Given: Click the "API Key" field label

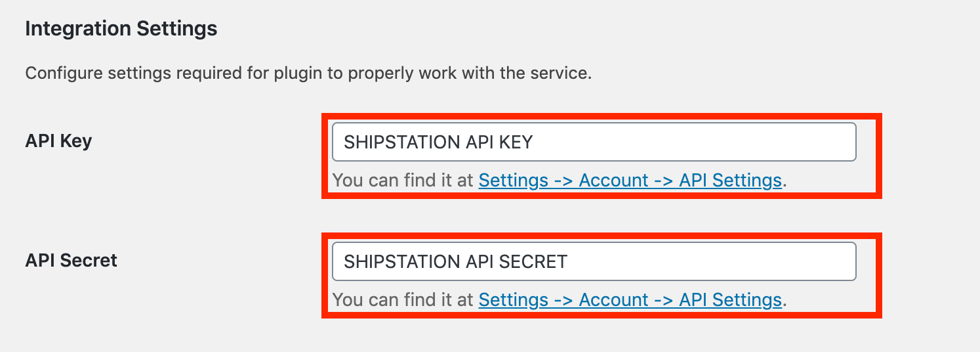Looking at the screenshot, I should [x=58, y=141].
